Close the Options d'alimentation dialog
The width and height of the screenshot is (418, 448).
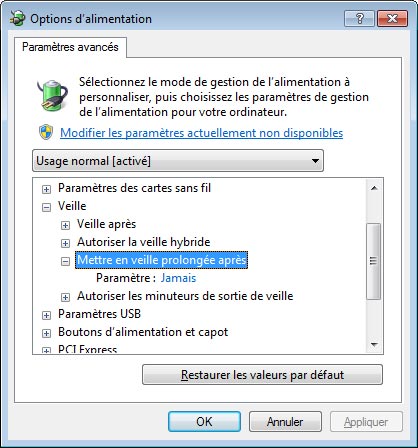tap(392, 18)
